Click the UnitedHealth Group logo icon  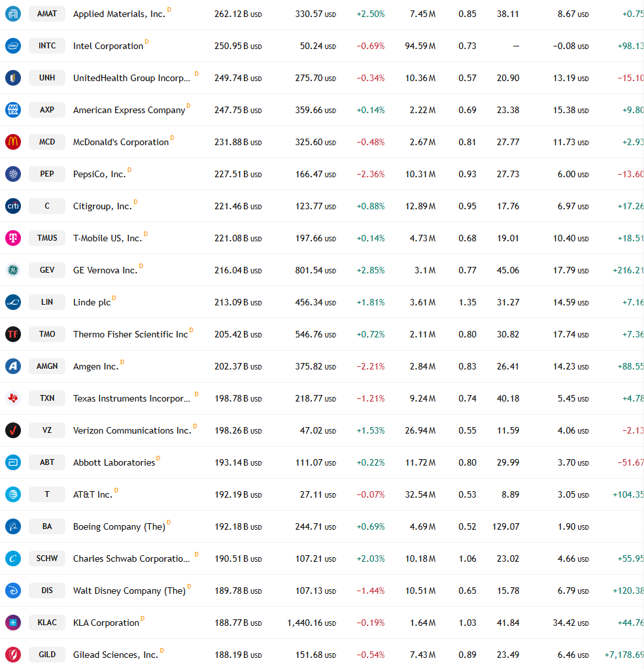pyautogui.click(x=13, y=78)
